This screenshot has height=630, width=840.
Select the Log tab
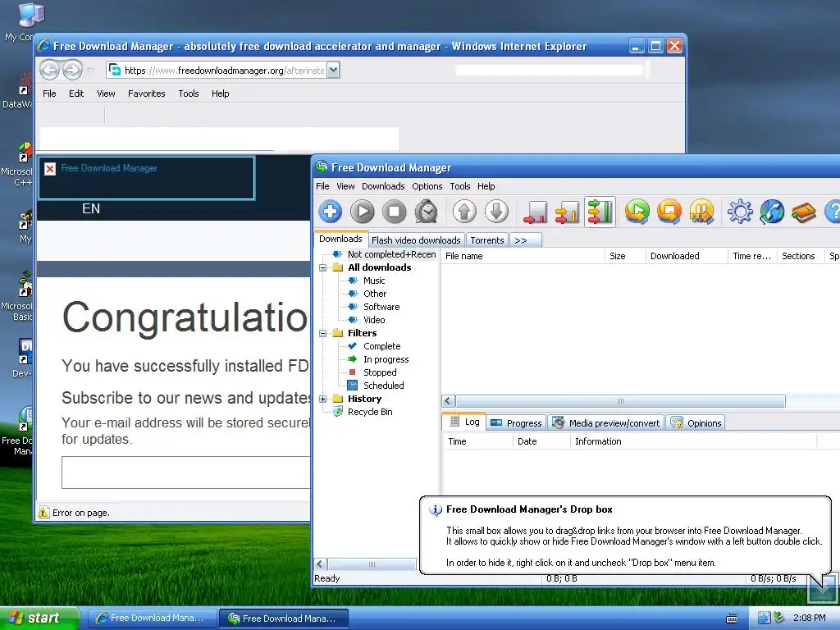pyautogui.click(x=464, y=422)
